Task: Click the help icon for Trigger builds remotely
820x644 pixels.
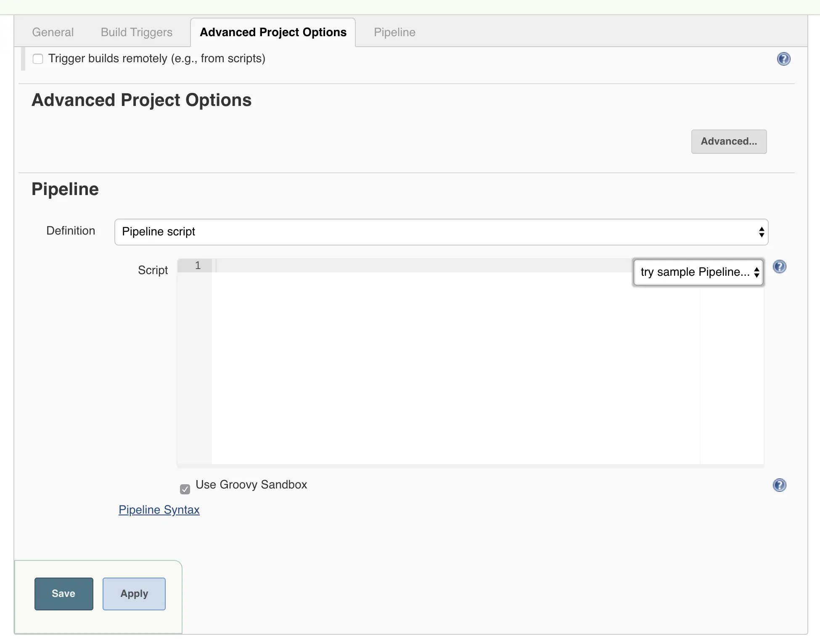Action: (784, 58)
